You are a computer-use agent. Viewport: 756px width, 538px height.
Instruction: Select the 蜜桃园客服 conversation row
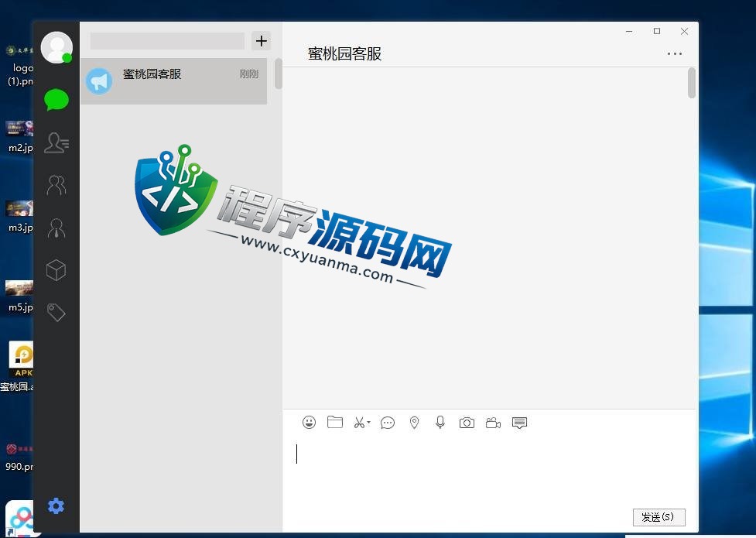coord(173,81)
